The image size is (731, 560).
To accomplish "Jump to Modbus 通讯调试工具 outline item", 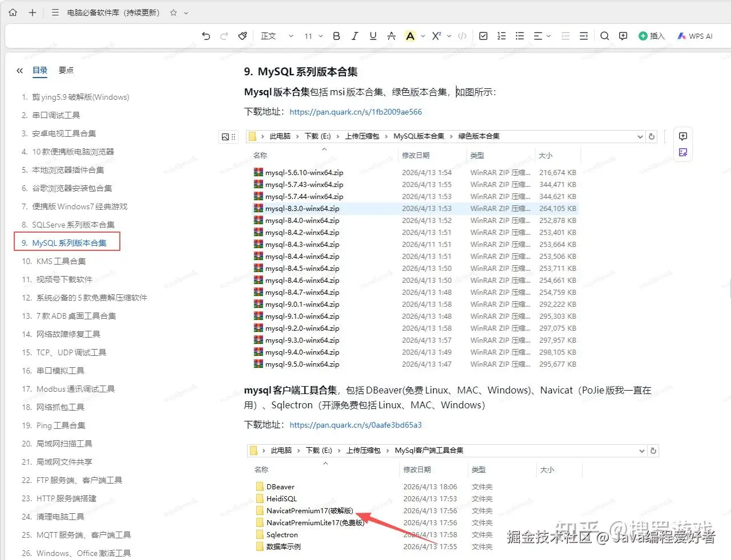I will point(75,389).
